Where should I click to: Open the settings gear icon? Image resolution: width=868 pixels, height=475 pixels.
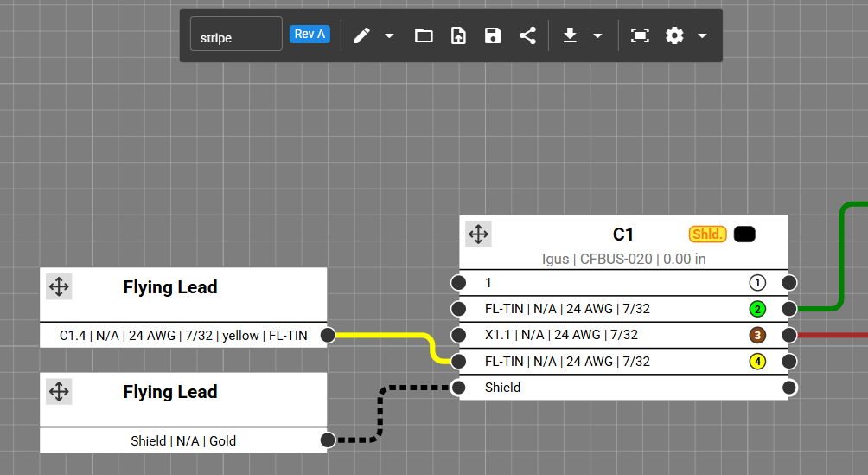click(674, 35)
